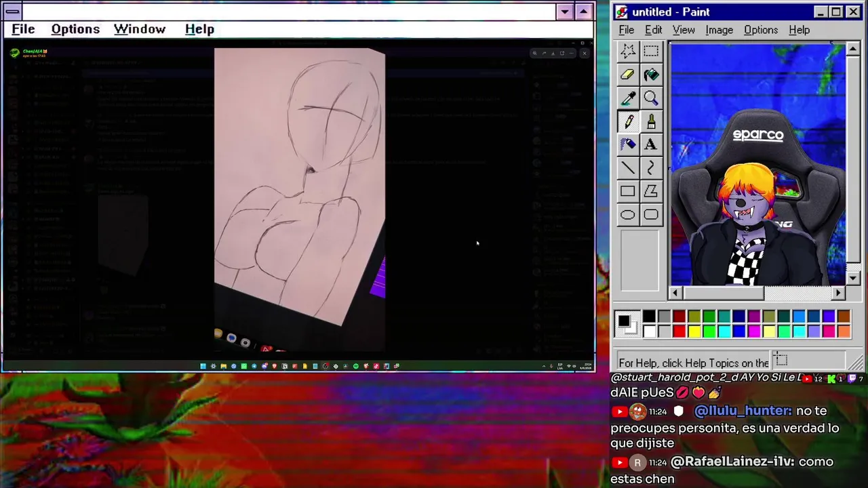Click Windows Start icon in captured taskbar
The height and width of the screenshot is (488, 868).
click(x=203, y=366)
